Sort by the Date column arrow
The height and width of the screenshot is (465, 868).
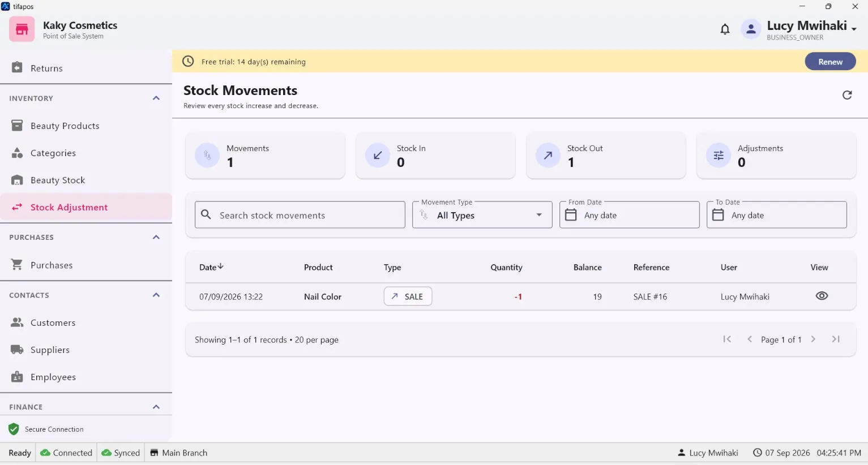pos(221,266)
